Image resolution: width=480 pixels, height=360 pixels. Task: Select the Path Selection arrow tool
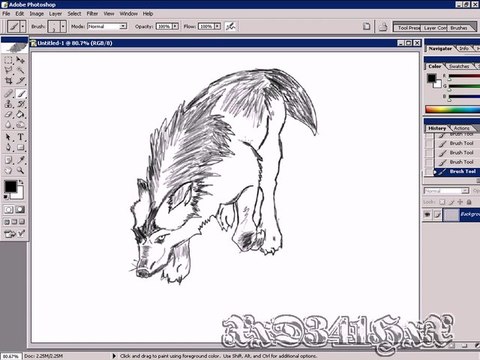[x=8, y=137]
